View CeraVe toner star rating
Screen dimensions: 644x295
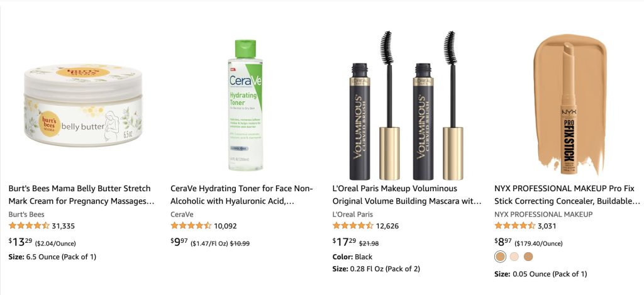(191, 226)
